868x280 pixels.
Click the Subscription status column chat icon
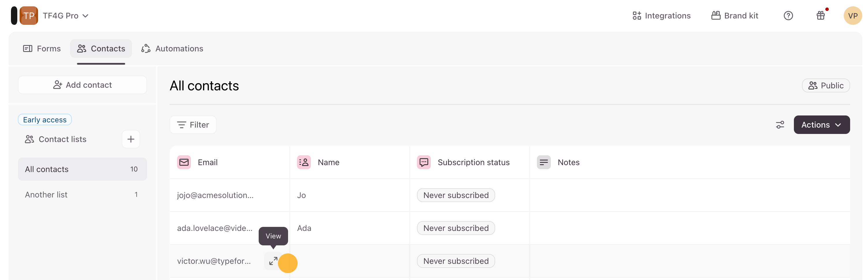[424, 162]
